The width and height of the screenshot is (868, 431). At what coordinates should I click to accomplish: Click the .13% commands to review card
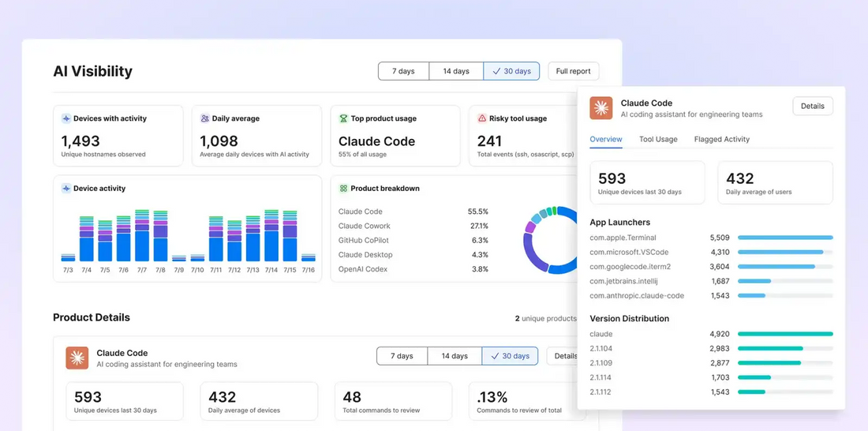coord(527,401)
